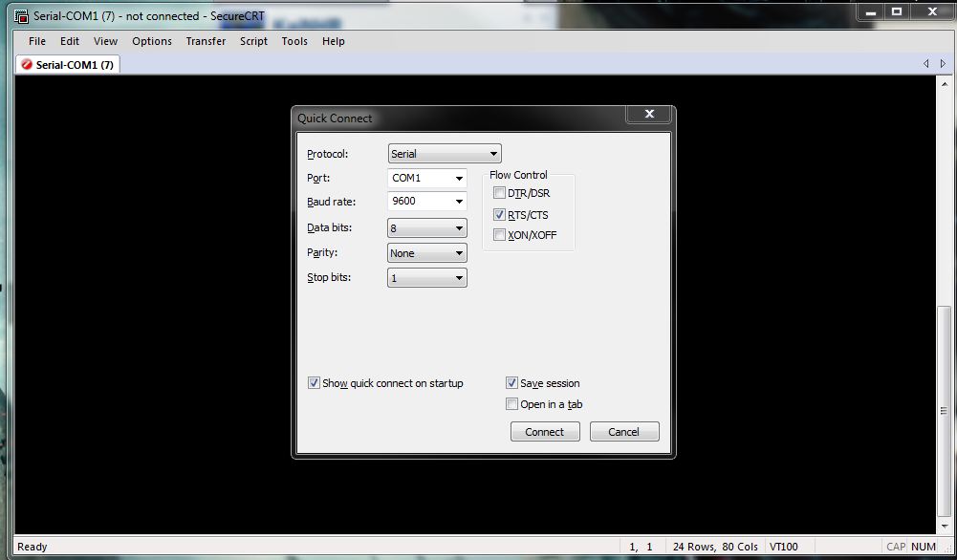The height and width of the screenshot is (560, 957).
Task: Open the Help menu
Action: click(x=334, y=41)
